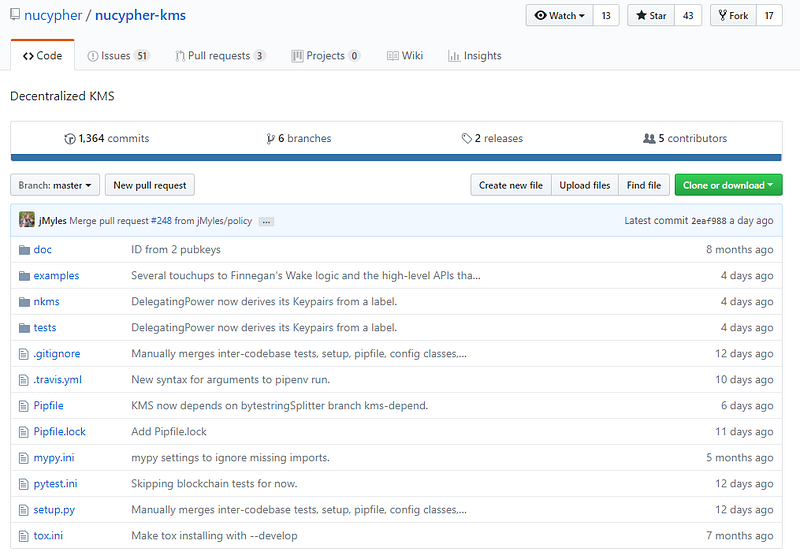800x560 pixels.
Task: Open the tox.ini file
Action: click(x=48, y=536)
